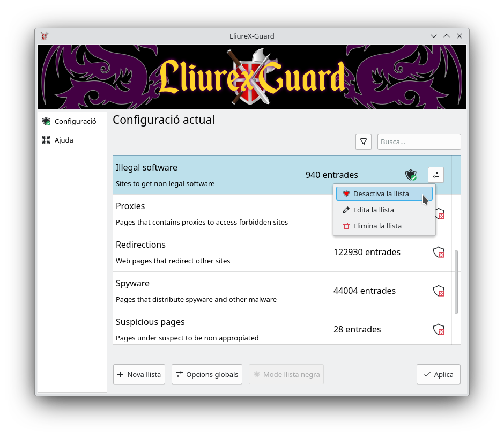Click the active shield icon for Illegal software
The height and width of the screenshot is (437, 504).
click(x=411, y=175)
